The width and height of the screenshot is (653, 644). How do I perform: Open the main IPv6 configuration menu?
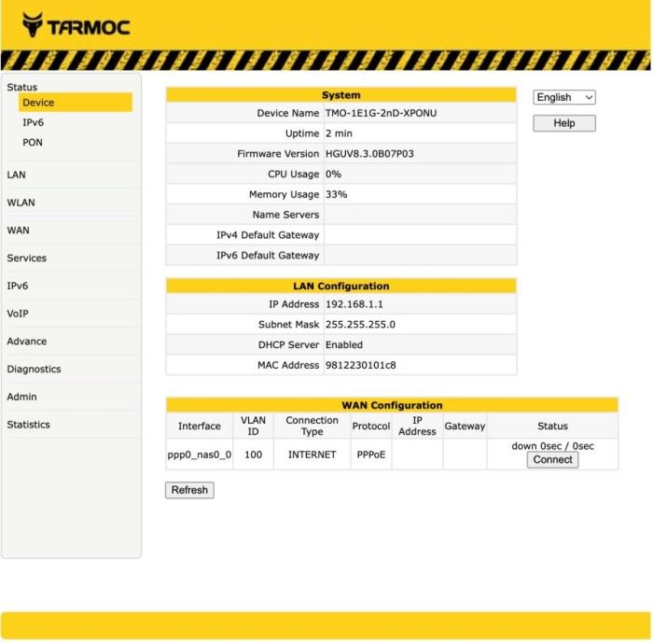(18, 286)
